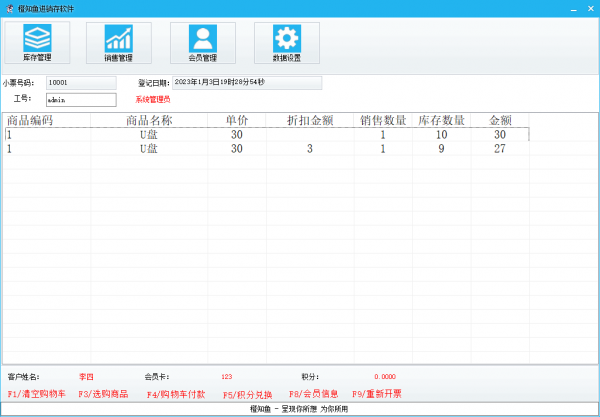Click the 小票号码 receipt number field

pos(80,83)
